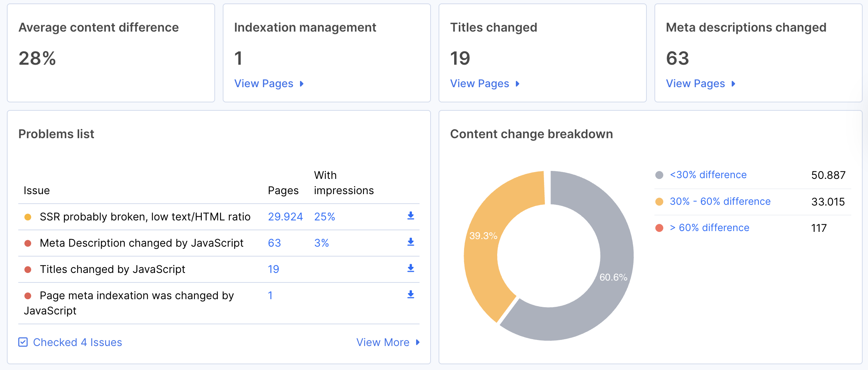
Task: Open 19 pages for Titles changed issue
Action: point(273,269)
